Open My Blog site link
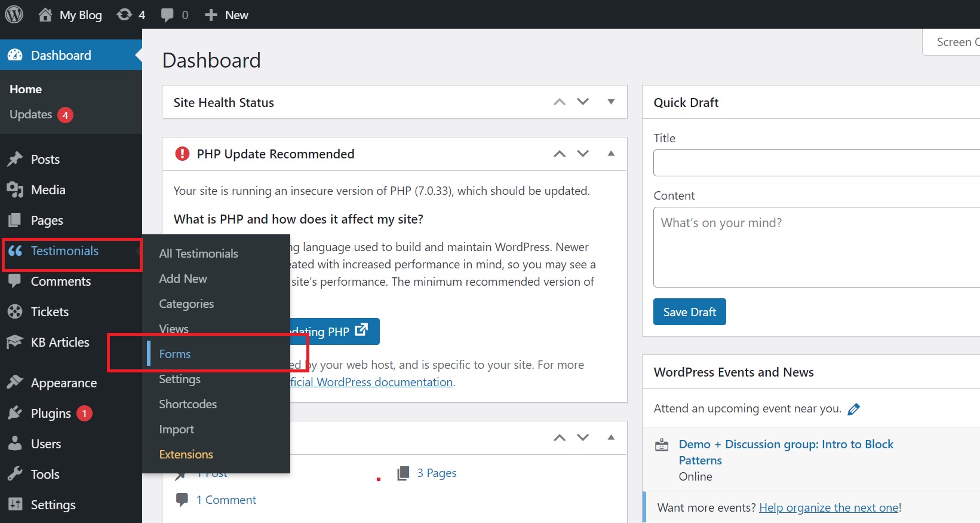 tap(70, 15)
